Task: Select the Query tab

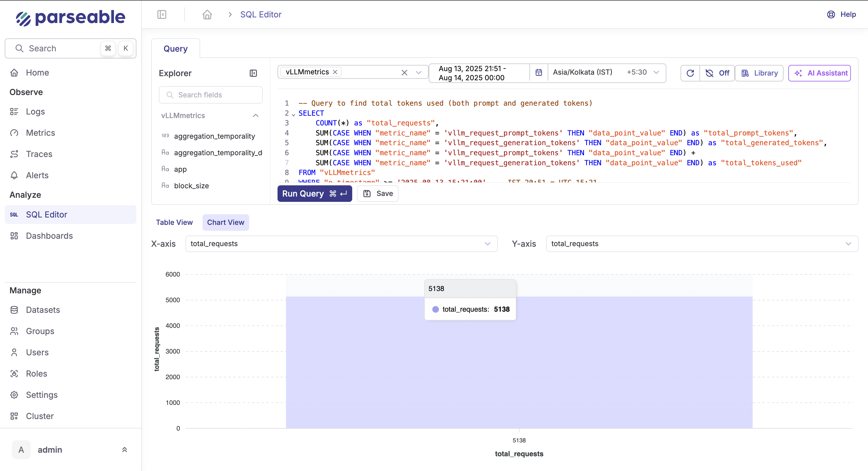Action: coord(176,49)
